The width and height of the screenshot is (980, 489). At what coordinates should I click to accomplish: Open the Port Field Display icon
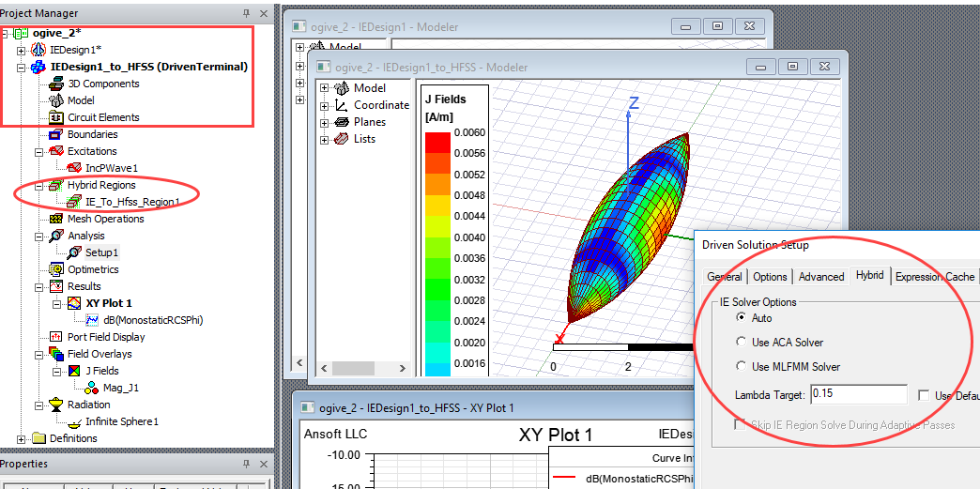[55, 337]
